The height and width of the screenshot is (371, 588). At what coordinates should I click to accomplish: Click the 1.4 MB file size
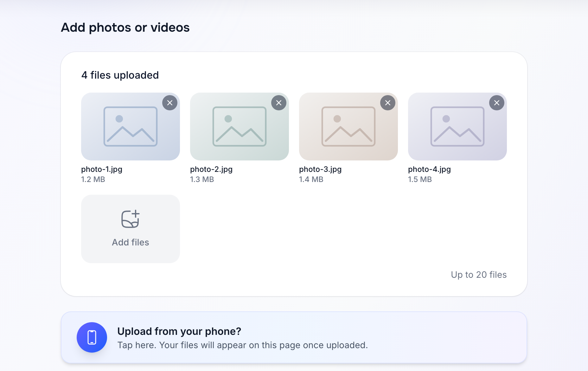coord(311,179)
